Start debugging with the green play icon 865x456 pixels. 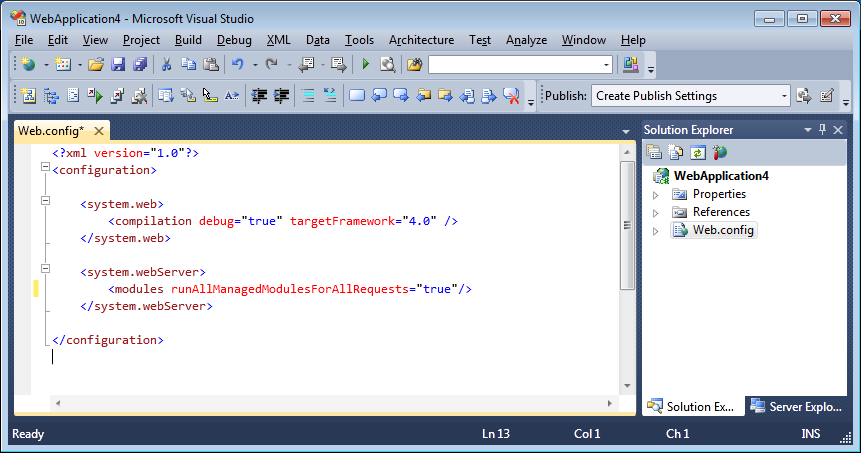pos(365,65)
